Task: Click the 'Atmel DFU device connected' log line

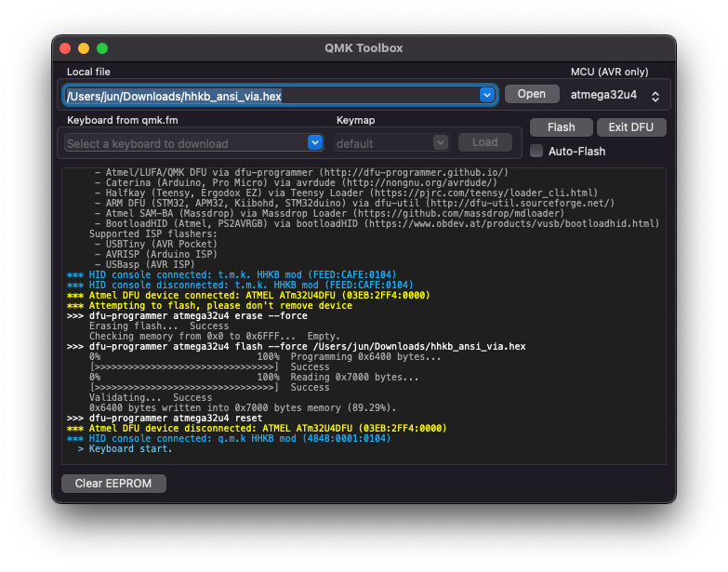Action: [x=248, y=295]
